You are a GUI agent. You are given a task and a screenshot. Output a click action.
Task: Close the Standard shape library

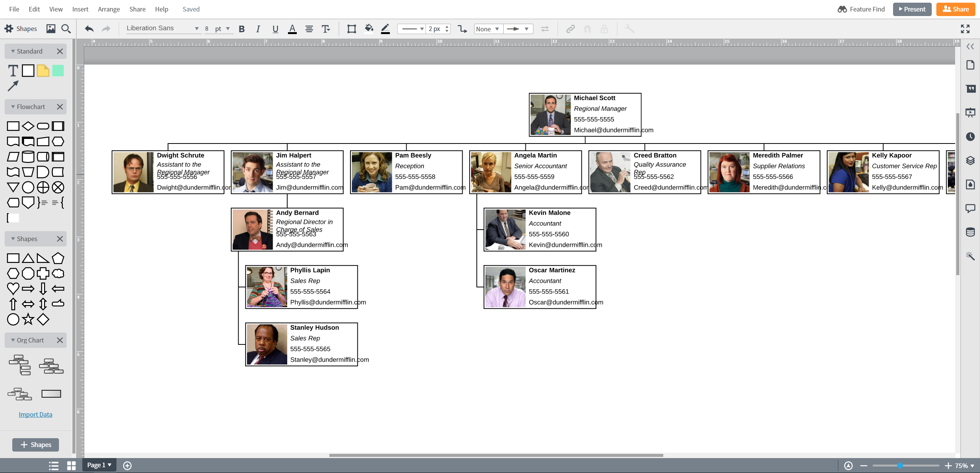click(x=60, y=51)
